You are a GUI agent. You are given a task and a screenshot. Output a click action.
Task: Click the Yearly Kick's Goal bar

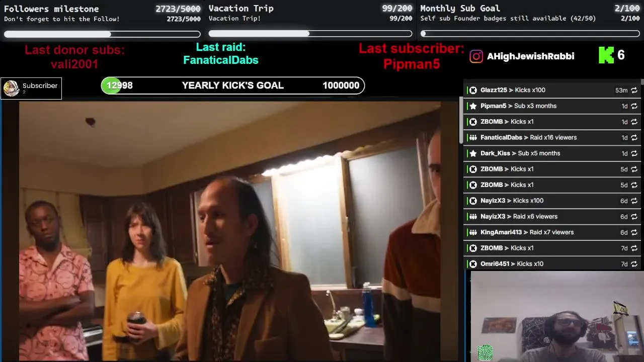pyautogui.click(x=233, y=85)
